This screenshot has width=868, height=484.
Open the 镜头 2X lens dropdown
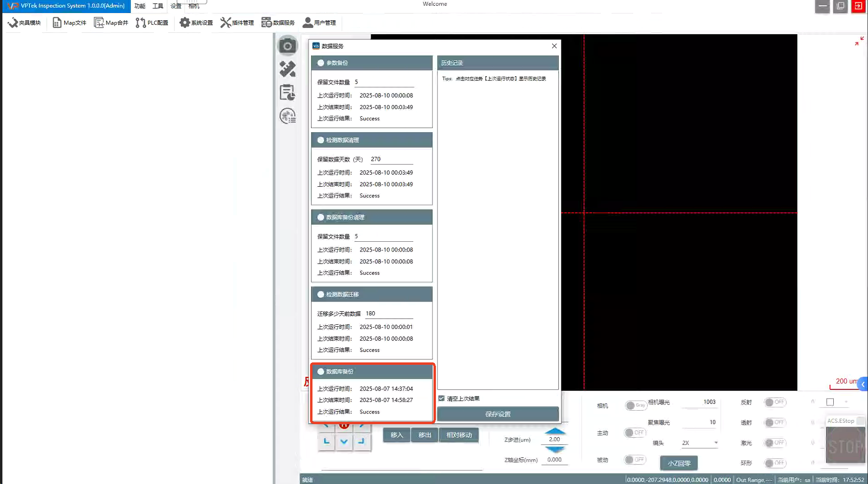(x=699, y=443)
